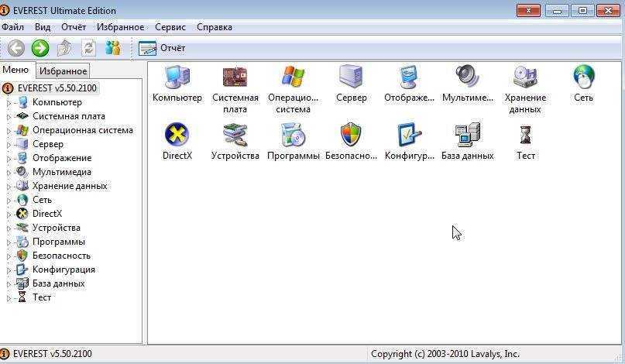The height and width of the screenshot is (364, 625).
Task: Open the Хранение данных drive icon
Action: 525,77
